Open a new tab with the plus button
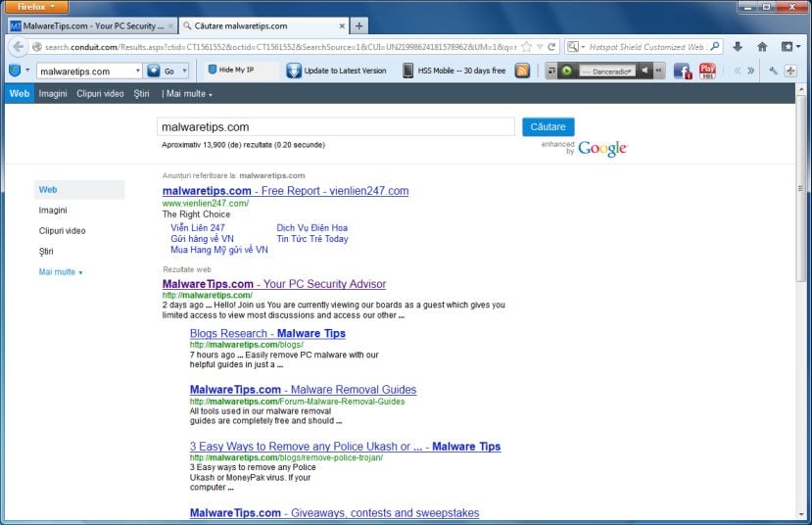 (x=358, y=25)
